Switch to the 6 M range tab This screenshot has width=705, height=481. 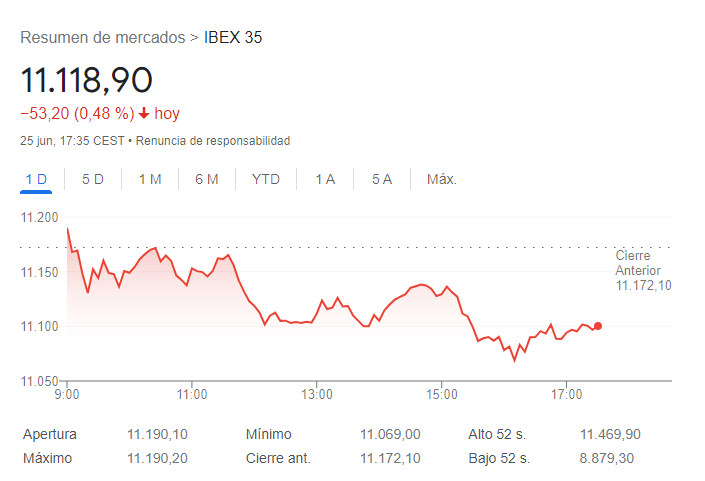click(x=207, y=179)
